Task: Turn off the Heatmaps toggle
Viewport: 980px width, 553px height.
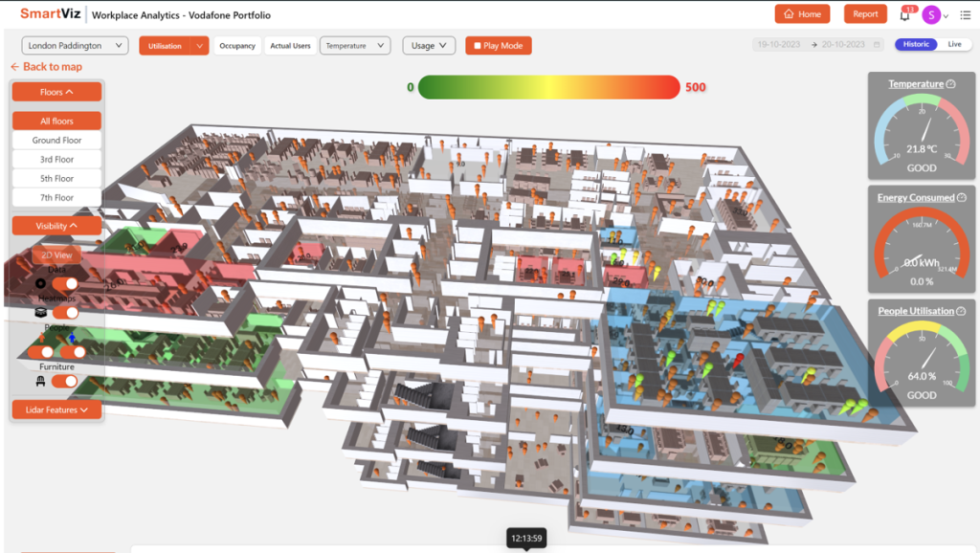Action: click(65, 313)
